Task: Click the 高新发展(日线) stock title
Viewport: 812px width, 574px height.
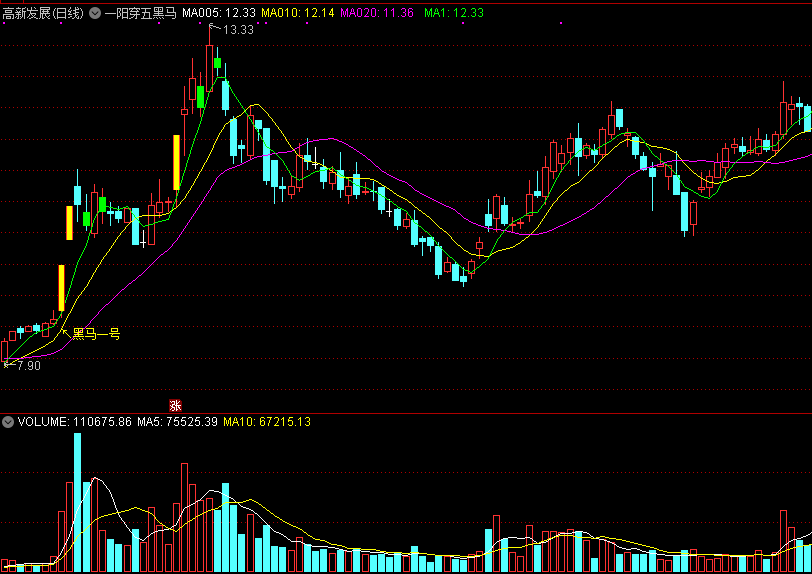Action: pyautogui.click(x=43, y=13)
